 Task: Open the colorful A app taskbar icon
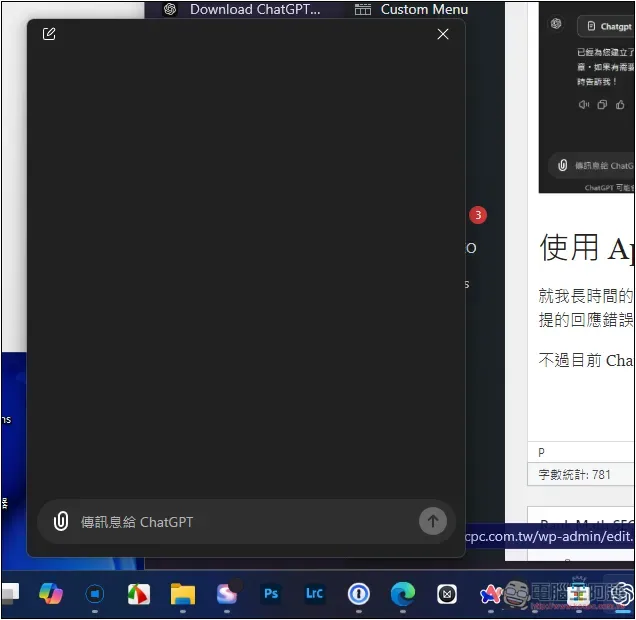[x=490, y=594]
